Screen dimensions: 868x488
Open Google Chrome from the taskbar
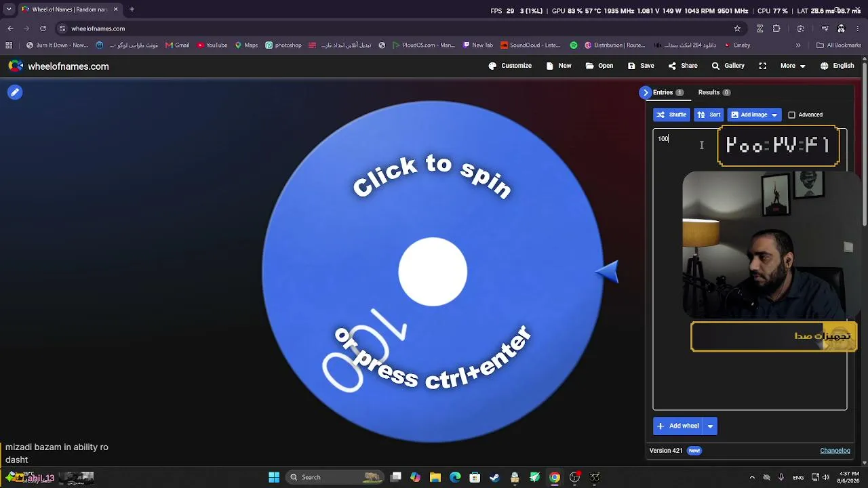555,477
